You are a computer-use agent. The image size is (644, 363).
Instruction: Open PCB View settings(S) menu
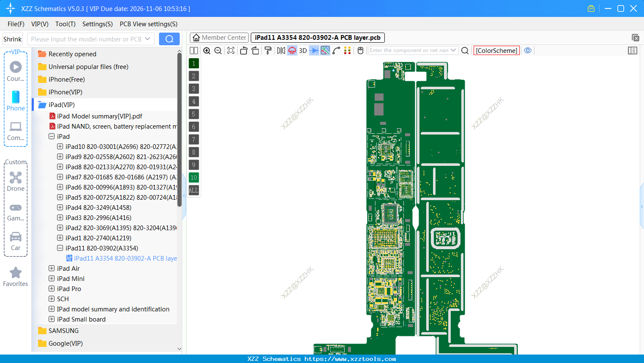148,24
